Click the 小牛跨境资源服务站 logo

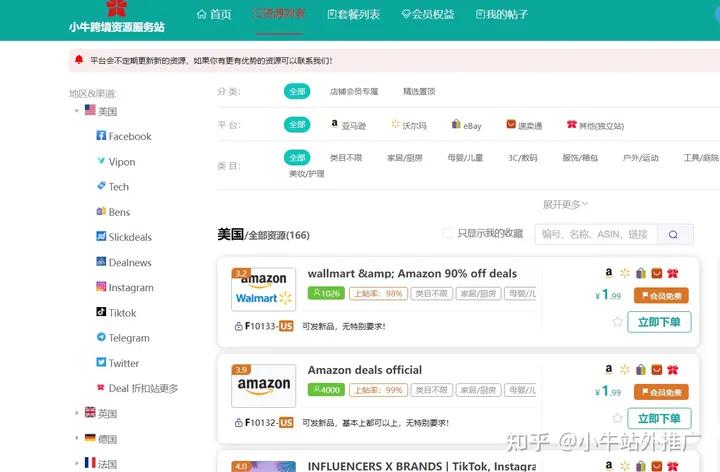pyautogui.click(x=117, y=17)
